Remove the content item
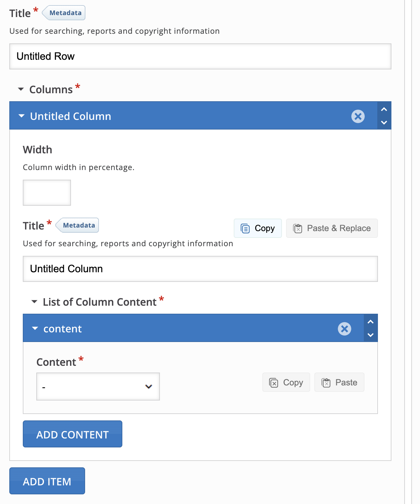 [x=345, y=329]
